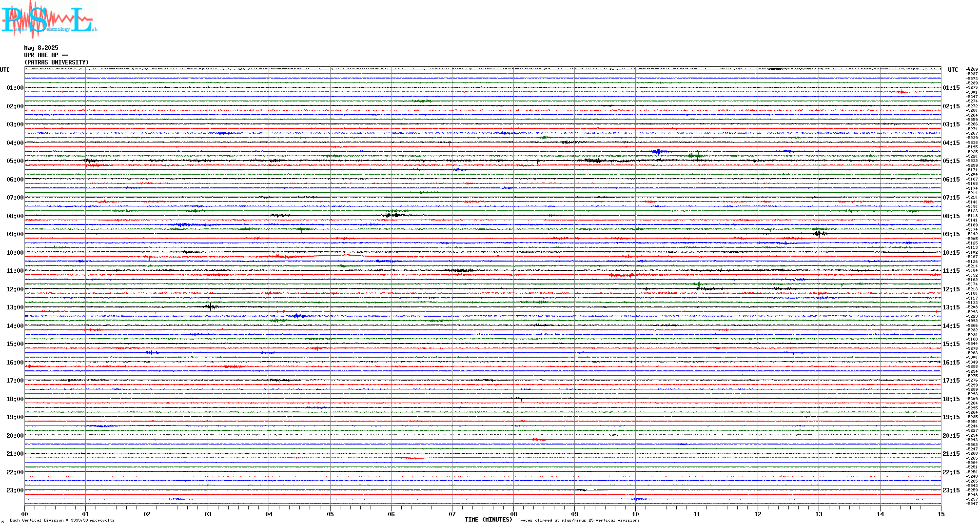This screenshot has width=980, height=527.
Task: Click the PSL Patras Seismology Lab logo
Action: tap(49, 19)
